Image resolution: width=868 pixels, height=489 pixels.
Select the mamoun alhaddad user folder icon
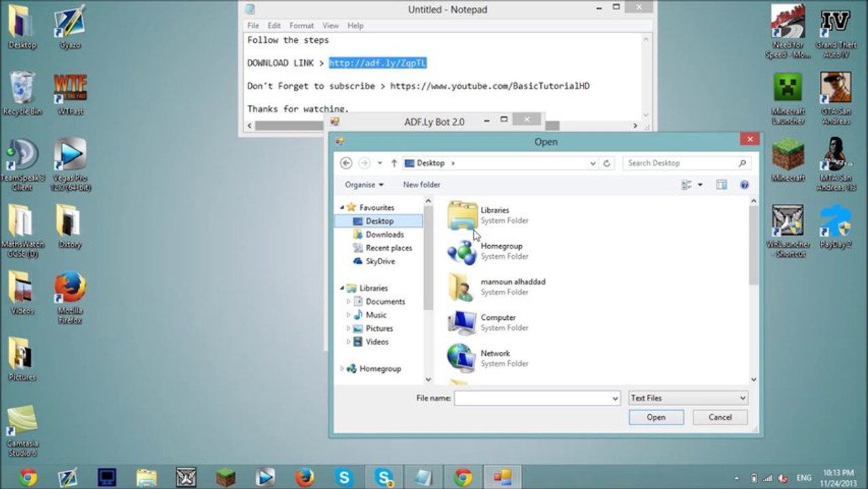point(462,287)
